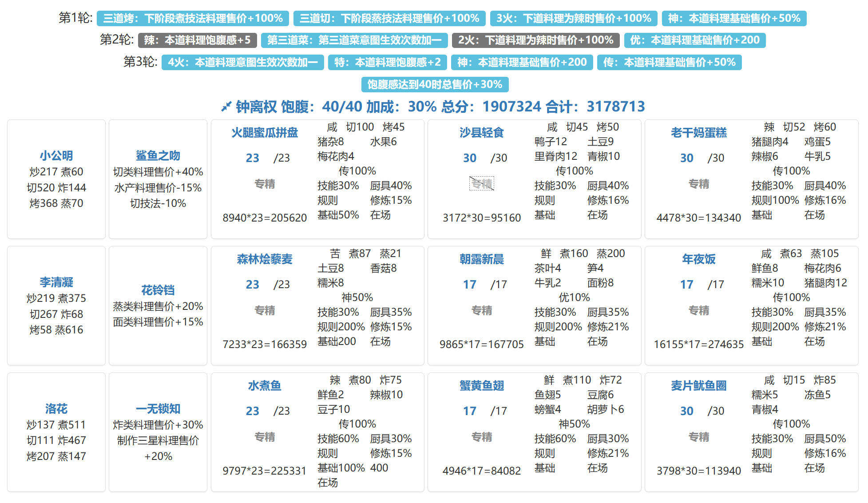The image size is (868, 503).
Task: Select chef 李清凝
Action: tap(56, 282)
